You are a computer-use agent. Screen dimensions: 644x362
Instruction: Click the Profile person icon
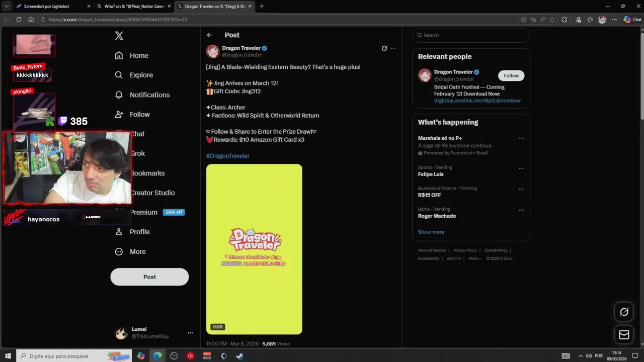pos(119,232)
